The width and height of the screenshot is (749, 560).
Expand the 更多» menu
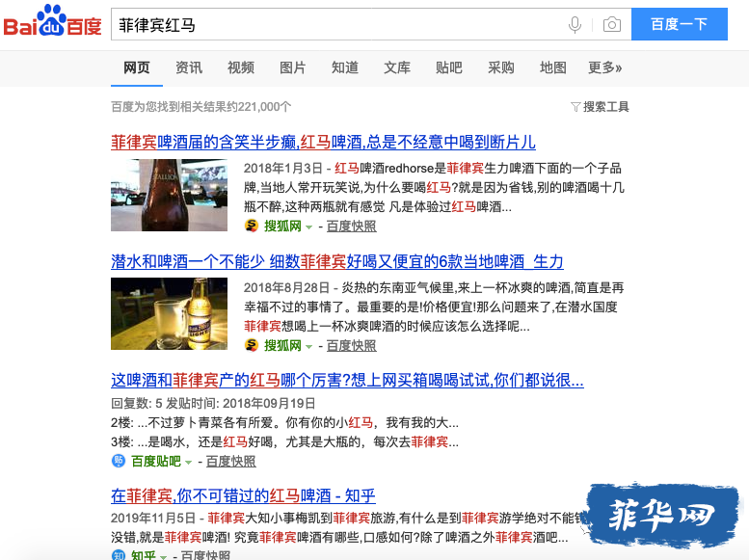click(x=605, y=67)
